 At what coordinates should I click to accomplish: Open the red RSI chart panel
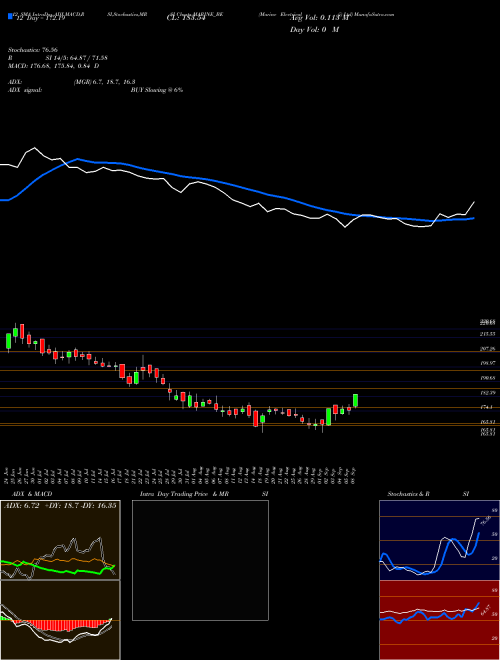439,620
